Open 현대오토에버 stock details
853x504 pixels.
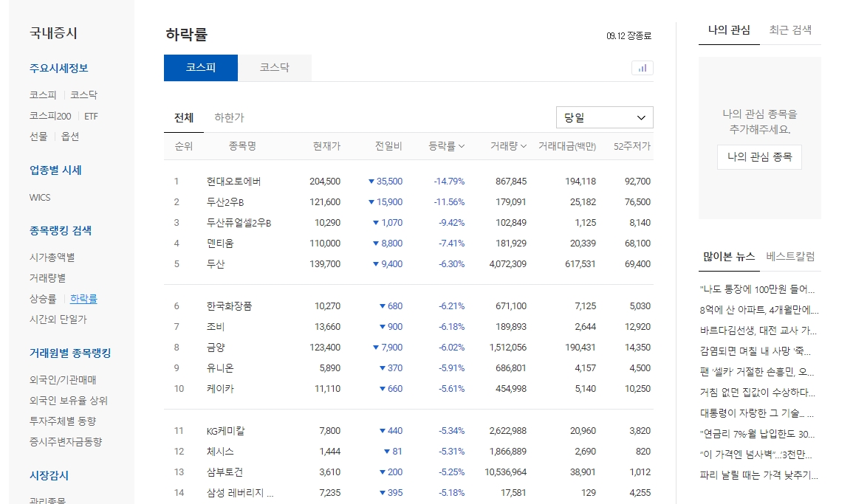pos(233,181)
